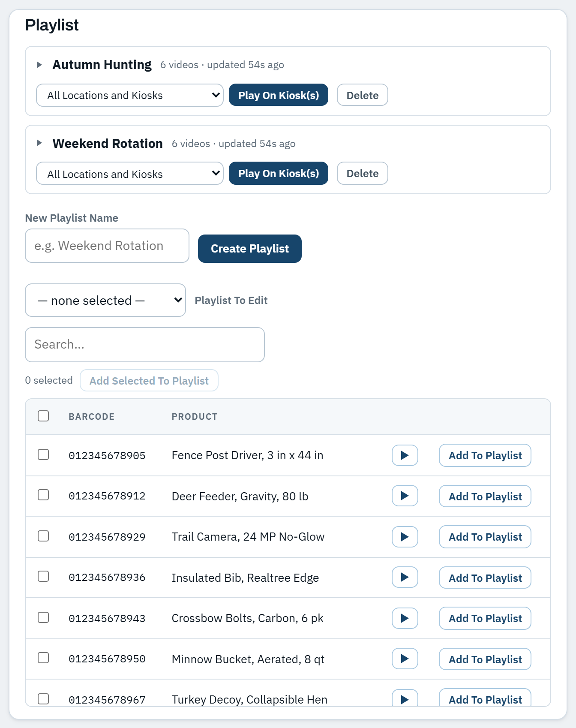Add Fence Post Driver to playlist
This screenshot has width=576, height=728.
[x=485, y=455]
